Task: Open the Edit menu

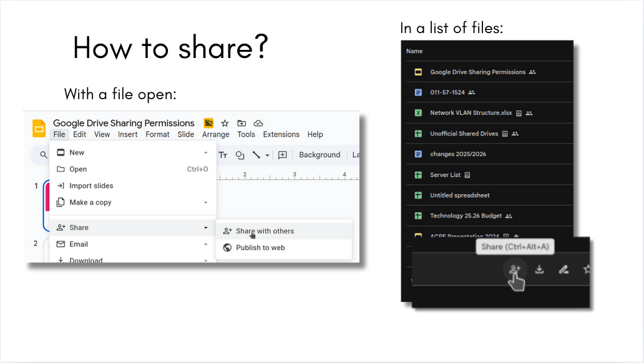Action: click(x=80, y=134)
